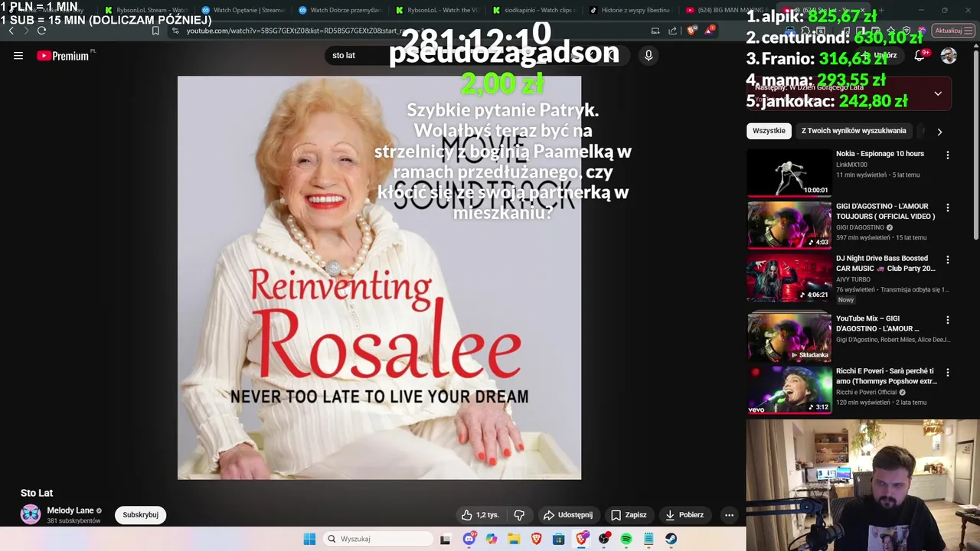Click the Zapisz save button
This screenshot has width=980, height=551.
629,515
